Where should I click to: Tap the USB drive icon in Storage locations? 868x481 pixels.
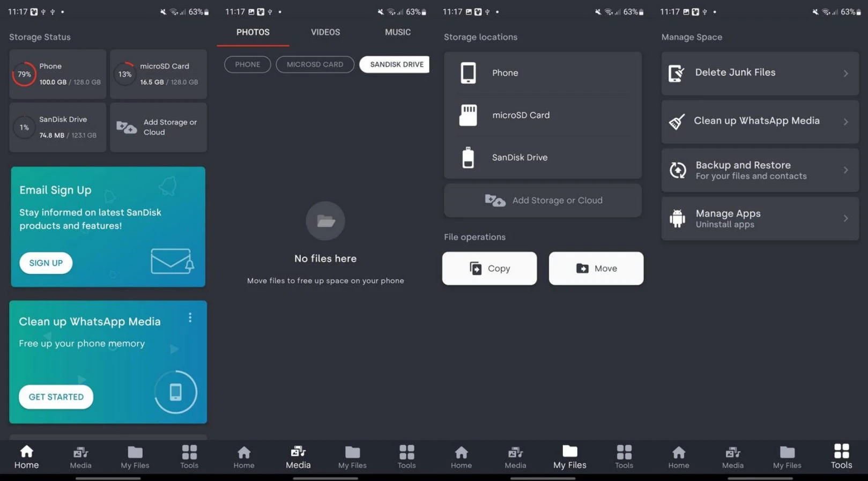(468, 158)
